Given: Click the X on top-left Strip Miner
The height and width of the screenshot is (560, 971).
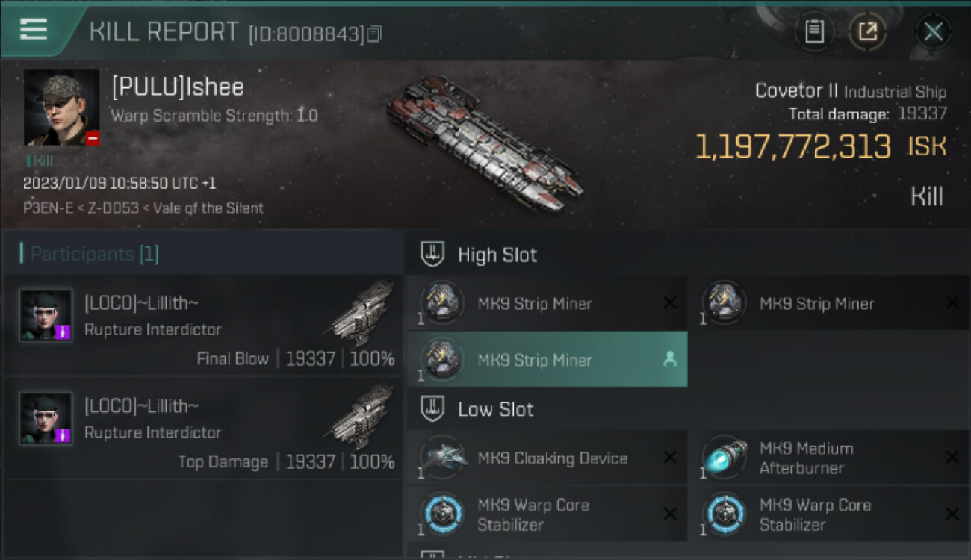Looking at the screenshot, I should click(670, 303).
